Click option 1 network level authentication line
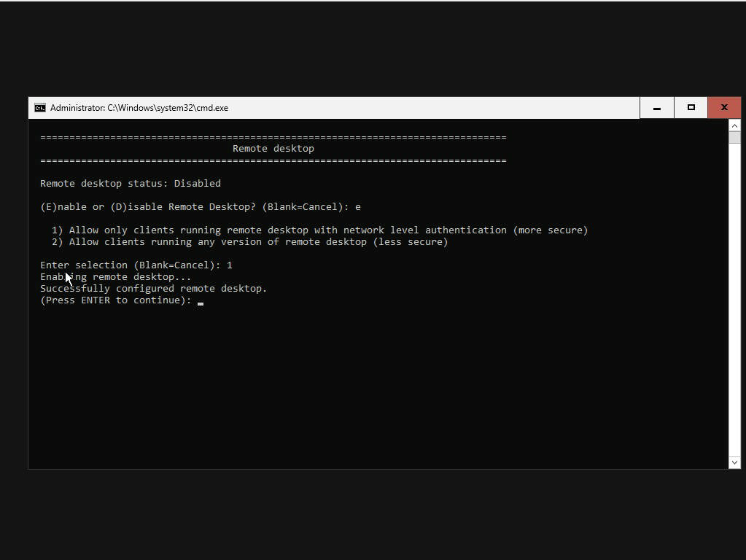 coord(319,230)
